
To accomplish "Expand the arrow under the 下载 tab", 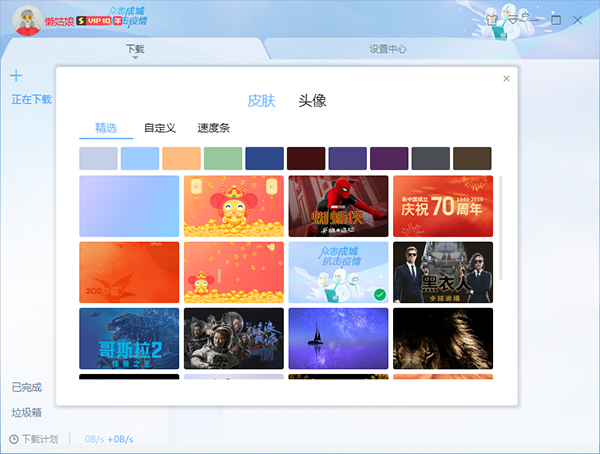I will [135, 58].
